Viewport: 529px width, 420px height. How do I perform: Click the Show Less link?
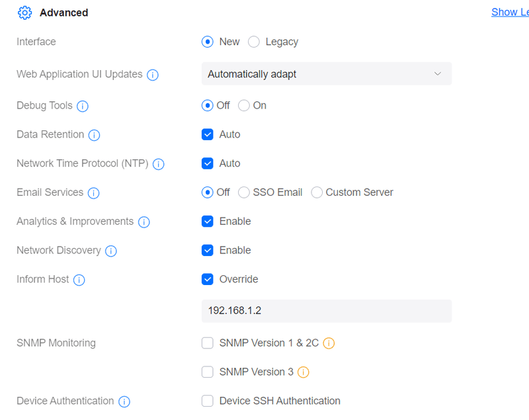[x=510, y=12]
